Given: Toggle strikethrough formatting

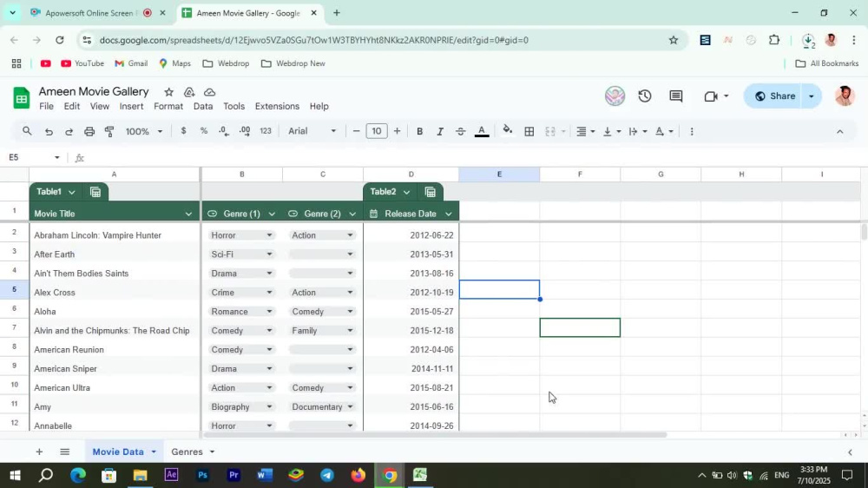Looking at the screenshot, I should 460,131.
